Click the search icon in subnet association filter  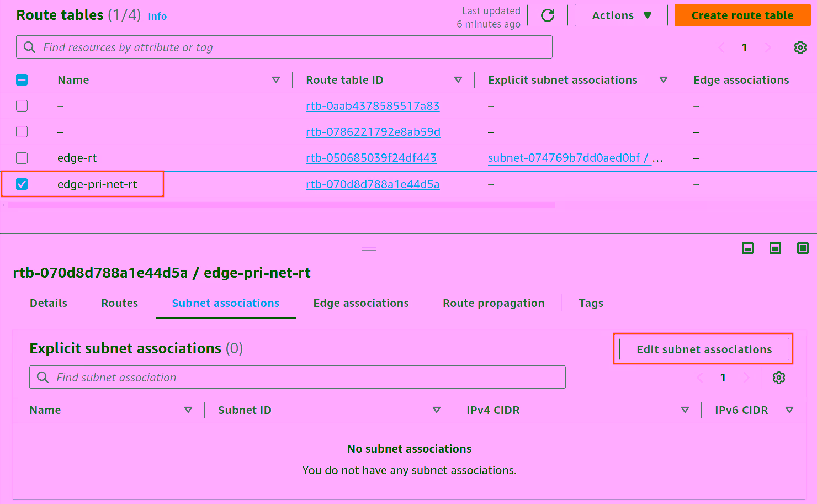pos(43,377)
